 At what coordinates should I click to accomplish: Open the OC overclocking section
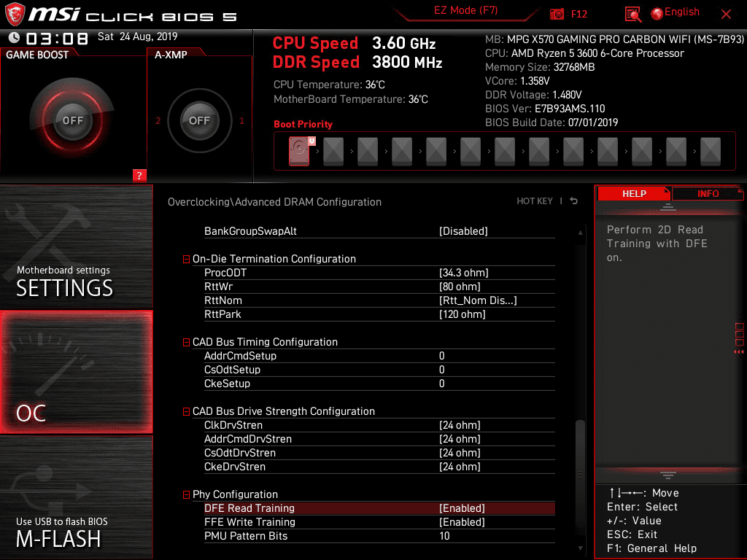76,373
